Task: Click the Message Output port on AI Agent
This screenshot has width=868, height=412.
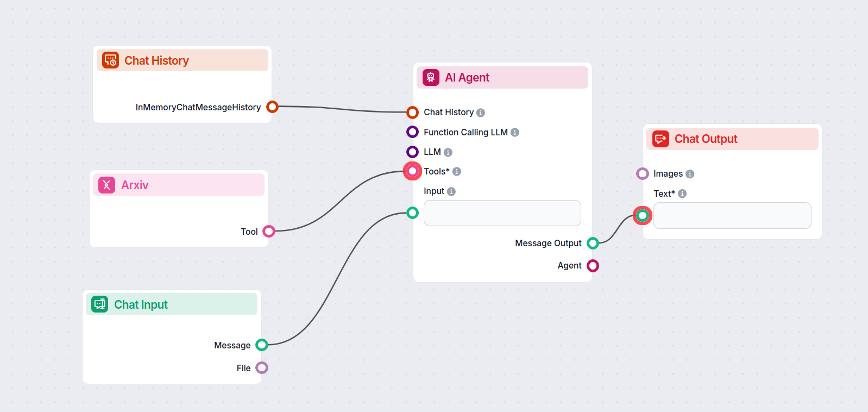Action: (x=593, y=243)
